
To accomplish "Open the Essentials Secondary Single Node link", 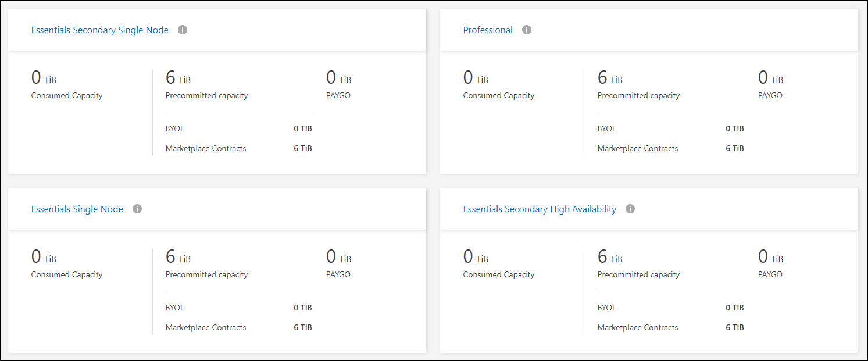I will pos(100,30).
